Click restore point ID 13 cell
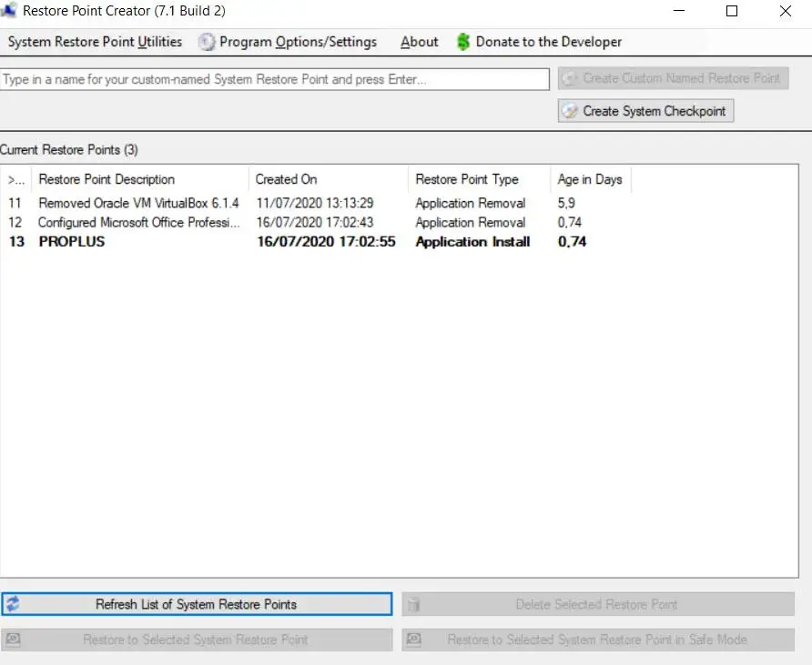Viewport: 812px width, 665px height. pos(16,242)
